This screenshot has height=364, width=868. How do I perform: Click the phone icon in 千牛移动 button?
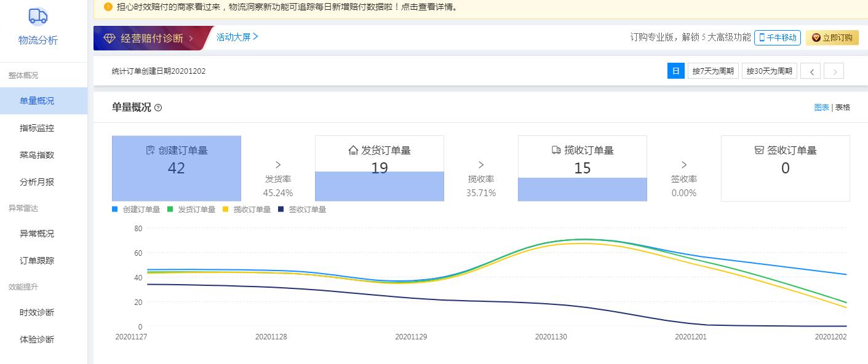(761, 37)
